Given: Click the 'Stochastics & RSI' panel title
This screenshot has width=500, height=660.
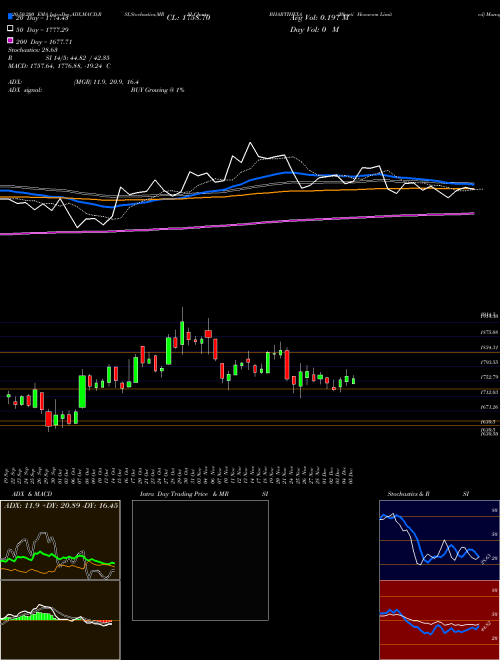Looking at the screenshot, I should [428, 494].
